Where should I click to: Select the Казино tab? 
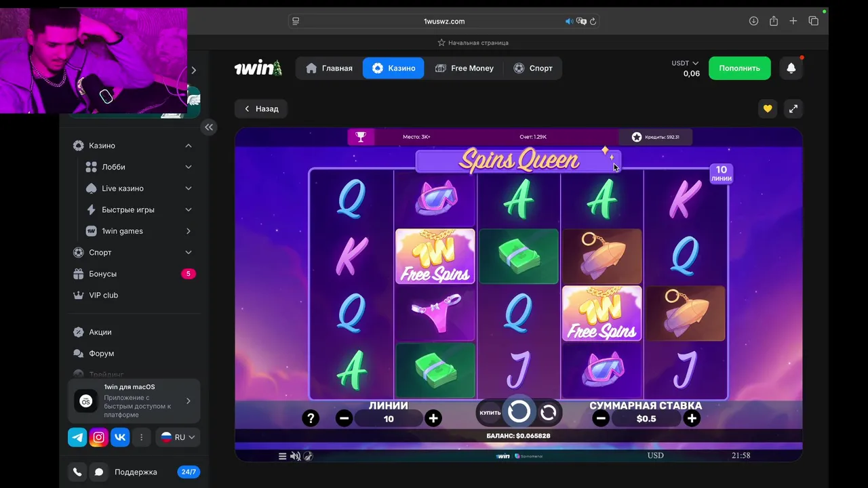click(x=393, y=68)
